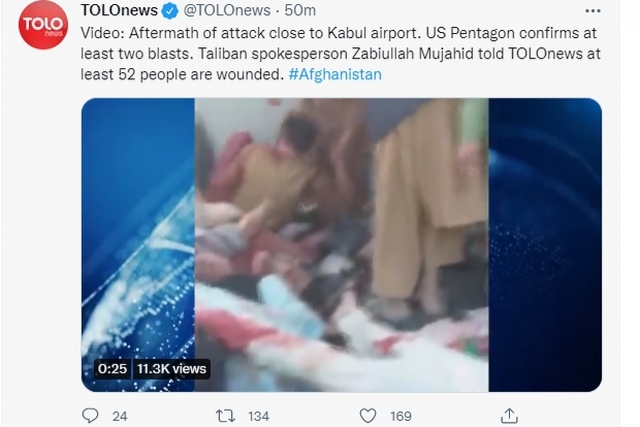
Task: Open the 50m timestamp link
Action: (300, 10)
